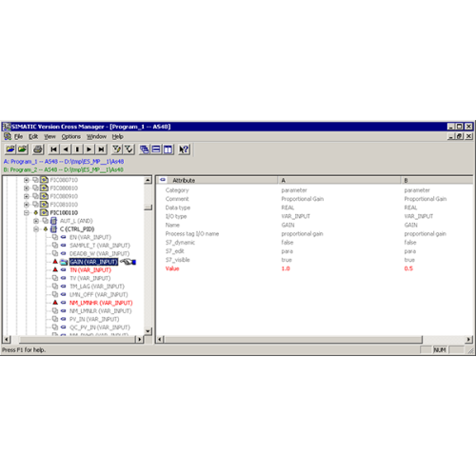476x476 pixels.
Task: Select SAMPLE_T (VAR_INPUT) in the tree
Action: pos(100,246)
